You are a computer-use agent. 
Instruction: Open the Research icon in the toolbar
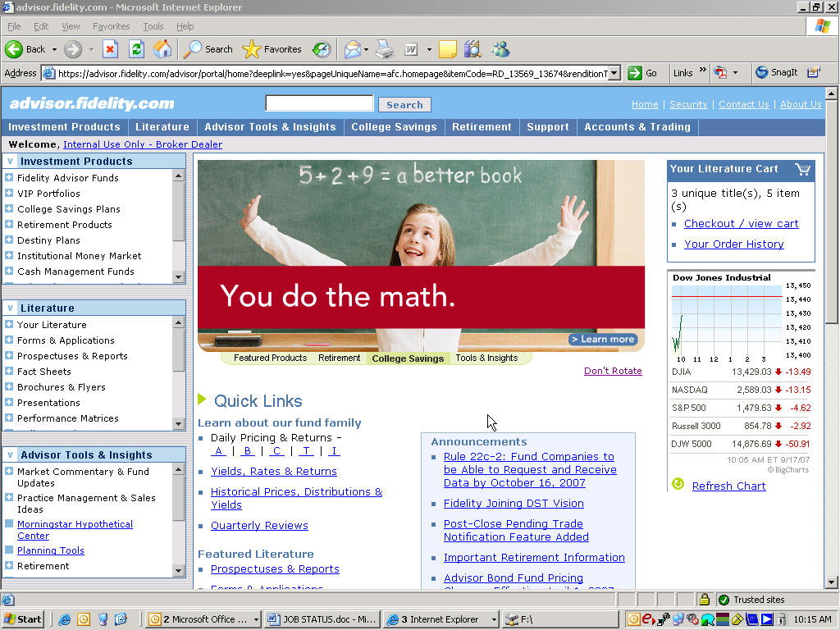[472, 49]
